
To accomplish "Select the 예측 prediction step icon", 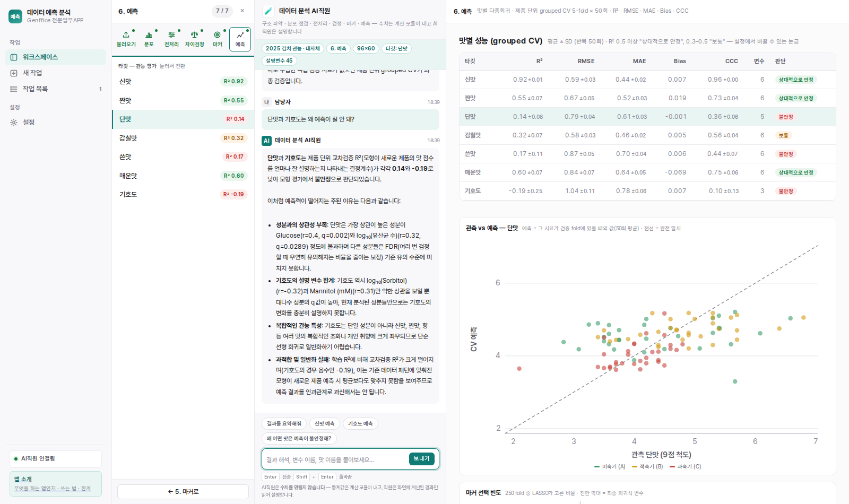I will pyautogui.click(x=240, y=39).
